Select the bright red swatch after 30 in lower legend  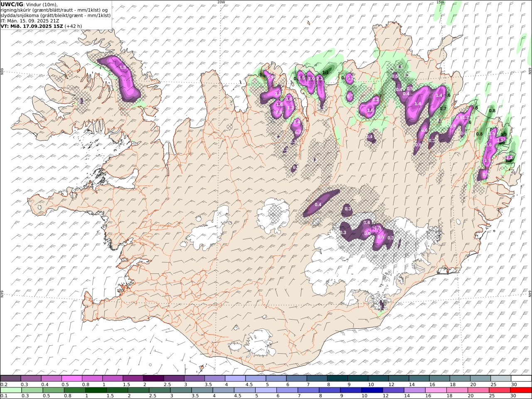521,390
